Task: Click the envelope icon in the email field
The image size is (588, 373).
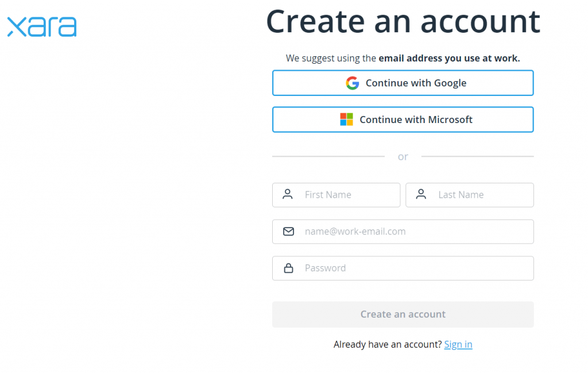Action: [288, 232]
